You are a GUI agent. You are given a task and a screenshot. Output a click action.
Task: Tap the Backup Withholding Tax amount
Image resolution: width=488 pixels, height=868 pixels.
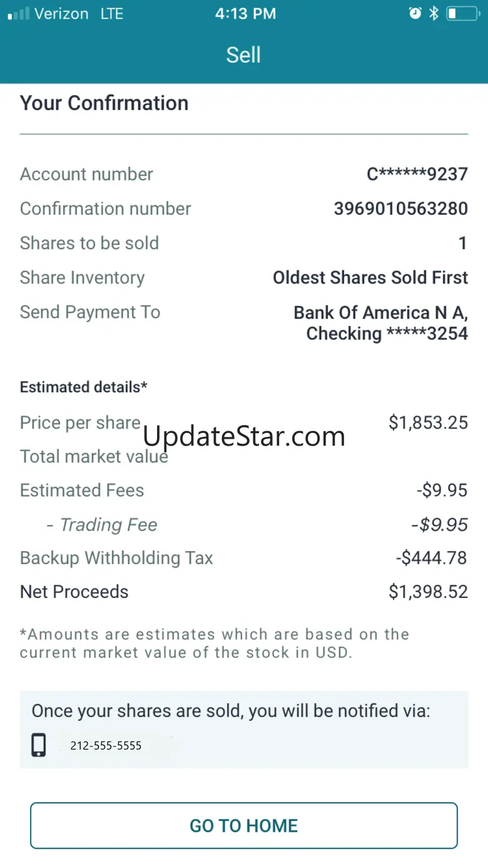click(x=431, y=558)
